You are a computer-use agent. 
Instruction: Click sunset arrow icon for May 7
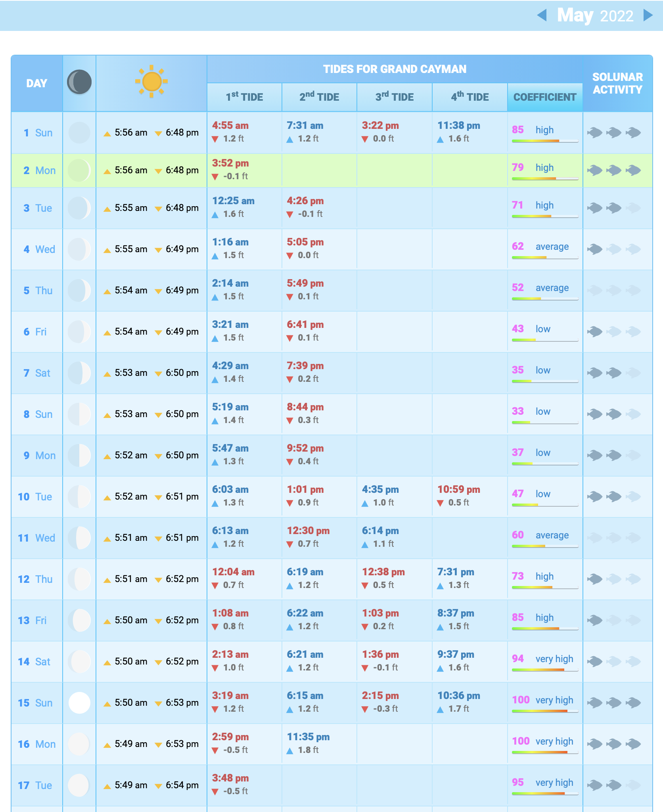[x=158, y=374]
